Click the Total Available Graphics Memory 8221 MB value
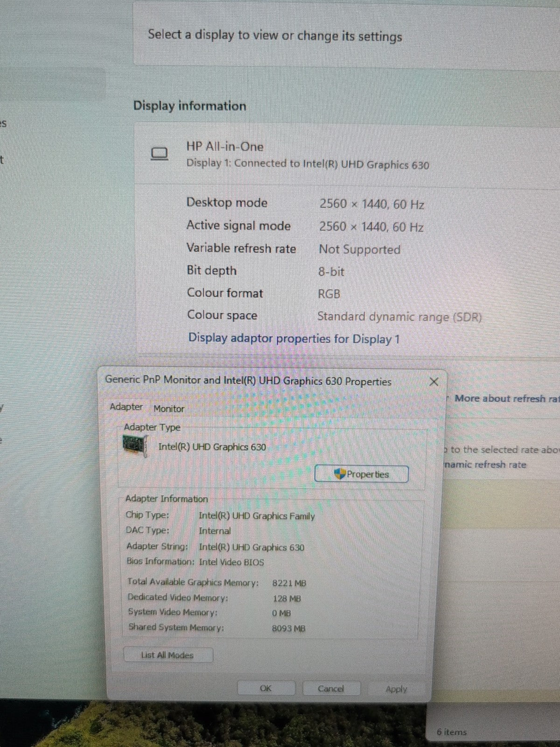This screenshot has height=747, width=560. tap(289, 583)
